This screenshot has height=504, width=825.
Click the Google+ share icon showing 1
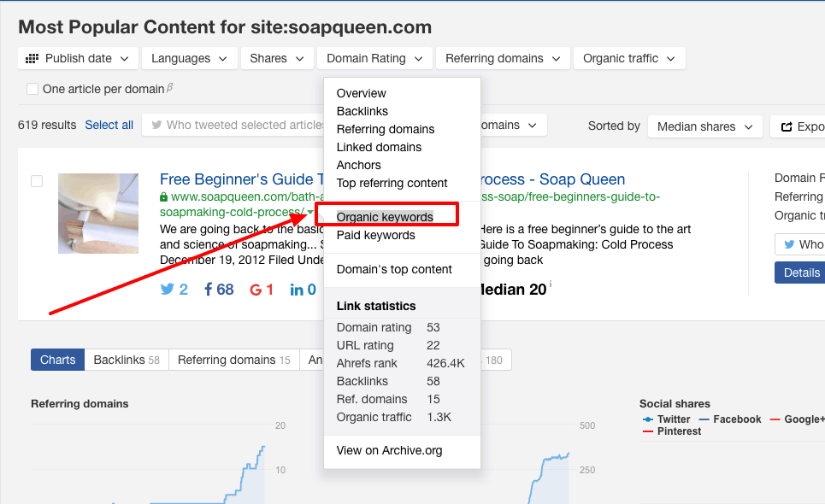pos(255,289)
